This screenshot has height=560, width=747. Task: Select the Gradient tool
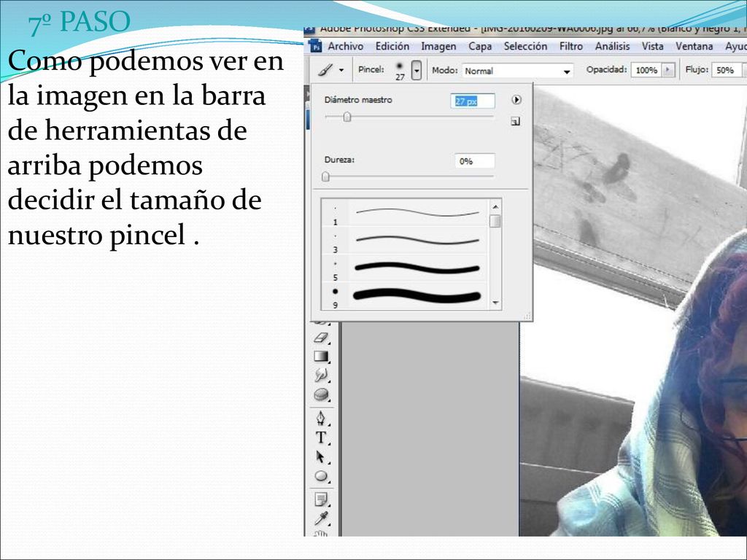coord(322,357)
